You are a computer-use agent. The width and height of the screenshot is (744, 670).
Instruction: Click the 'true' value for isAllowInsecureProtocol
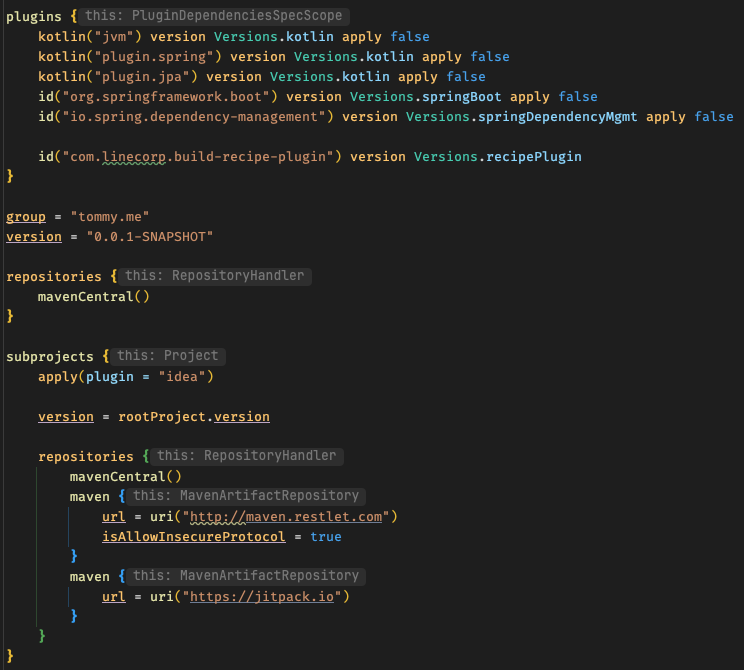326,537
